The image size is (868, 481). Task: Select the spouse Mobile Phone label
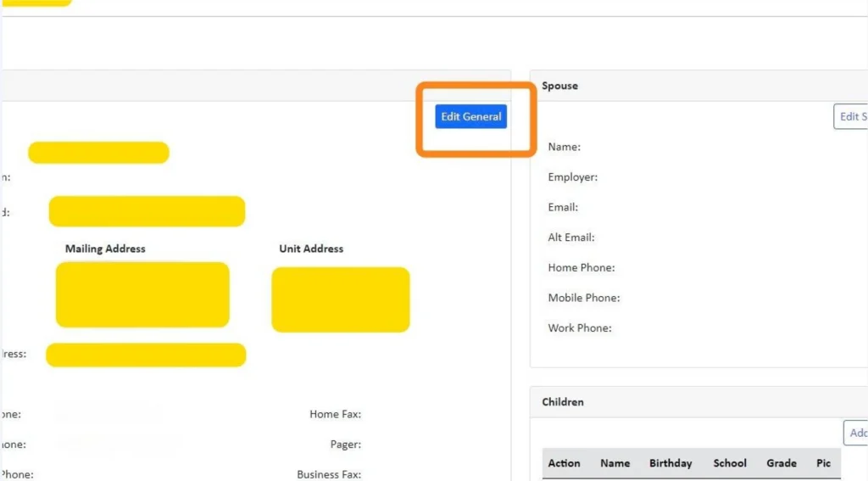coord(583,298)
